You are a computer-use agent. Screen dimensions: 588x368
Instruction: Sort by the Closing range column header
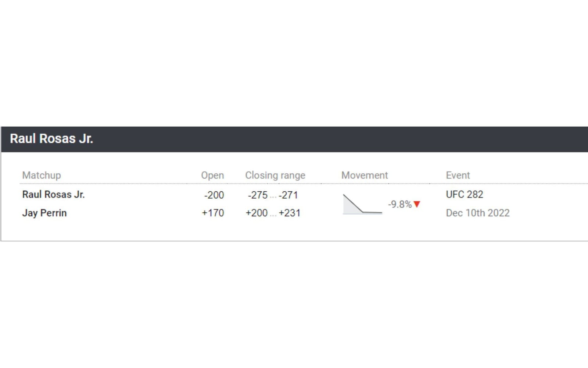click(x=276, y=175)
